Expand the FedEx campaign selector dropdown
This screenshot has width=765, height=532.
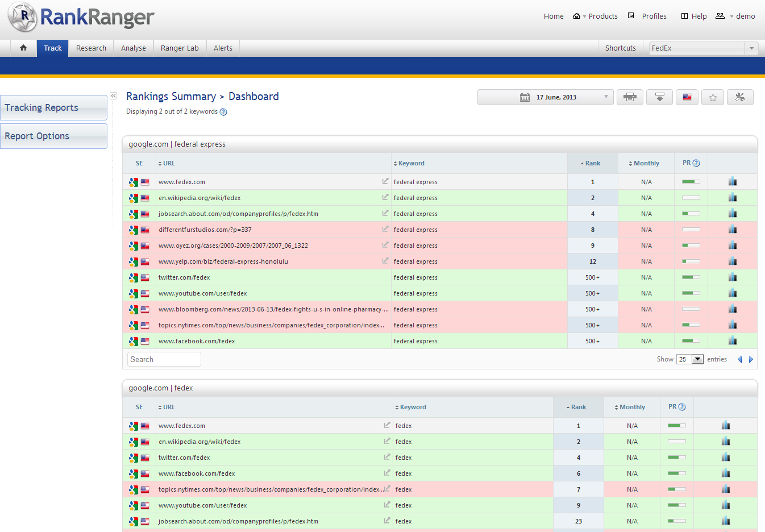pyautogui.click(x=751, y=48)
